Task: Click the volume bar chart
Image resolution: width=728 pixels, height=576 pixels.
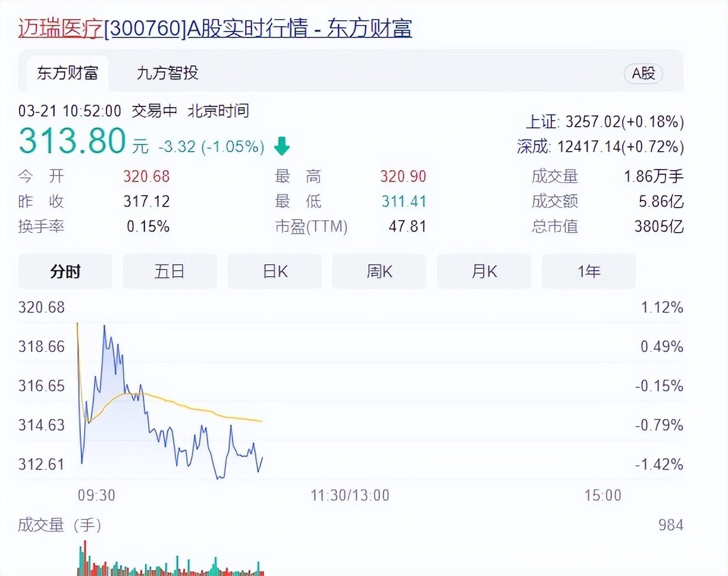Action: point(170,558)
